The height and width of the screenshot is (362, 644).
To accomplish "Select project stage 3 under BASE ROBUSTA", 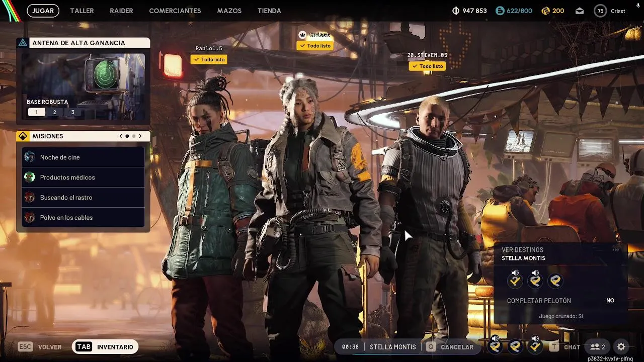I will 72,112.
